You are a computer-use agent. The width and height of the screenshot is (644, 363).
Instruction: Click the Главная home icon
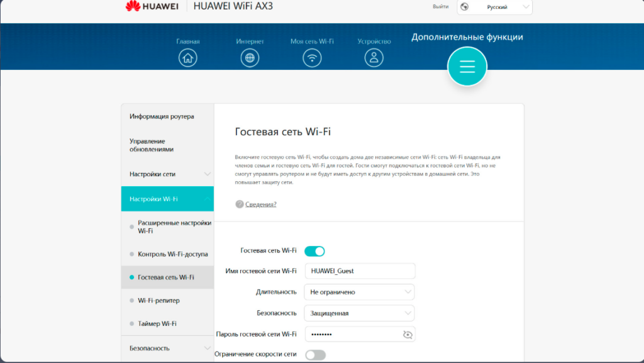[x=187, y=58]
